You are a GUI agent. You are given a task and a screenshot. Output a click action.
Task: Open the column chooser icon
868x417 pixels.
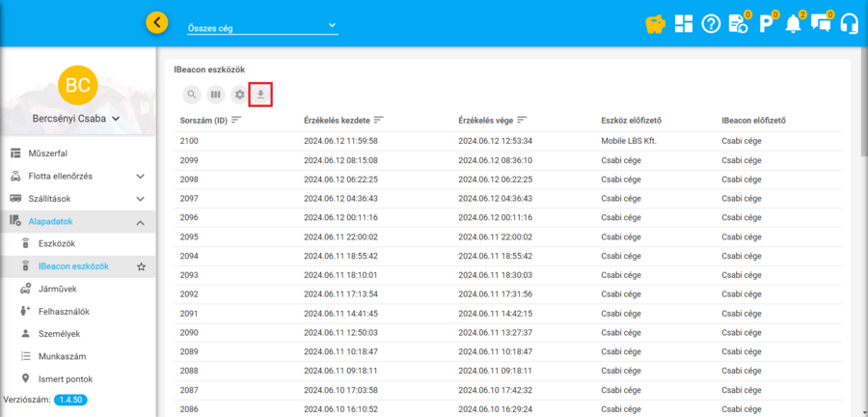point(215,95)
